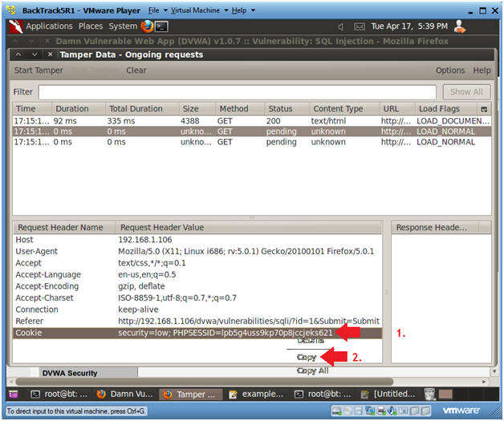Click Start Tamper button
This screenshot has width=504, height=421.
39,71
